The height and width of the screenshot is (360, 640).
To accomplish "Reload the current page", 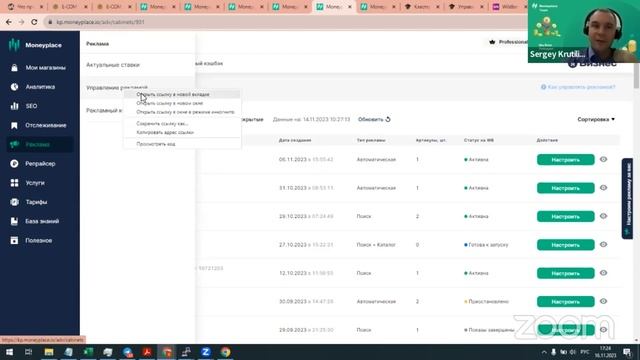I will (x=34, y=22).
